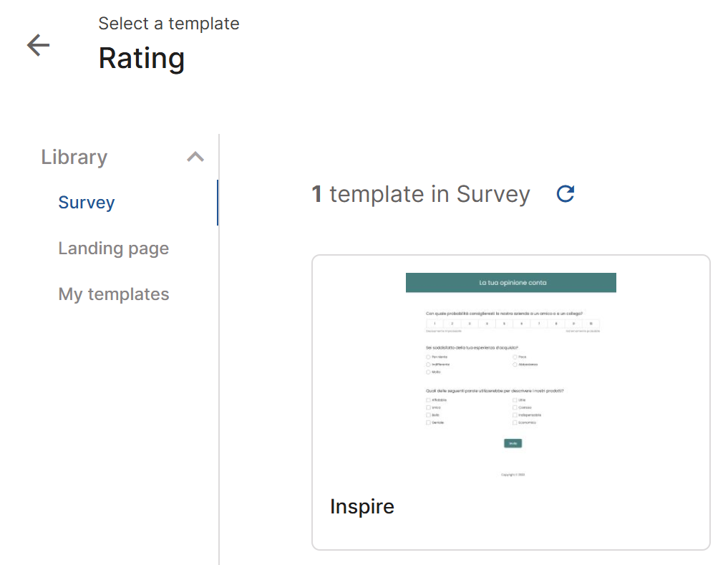Select 'Poco' radio option in preview
The image size is (728, 565).
(515, 357)
